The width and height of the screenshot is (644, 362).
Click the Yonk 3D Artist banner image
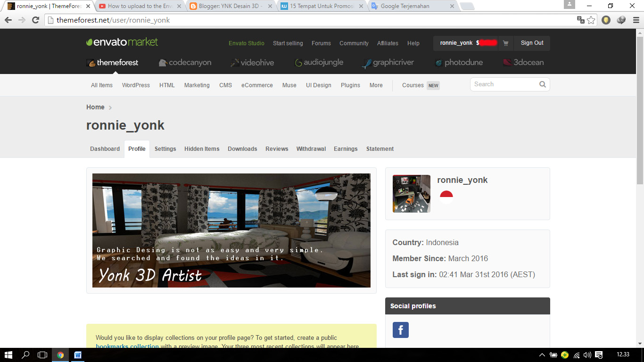pyautogui.click(x=231, y=230)
